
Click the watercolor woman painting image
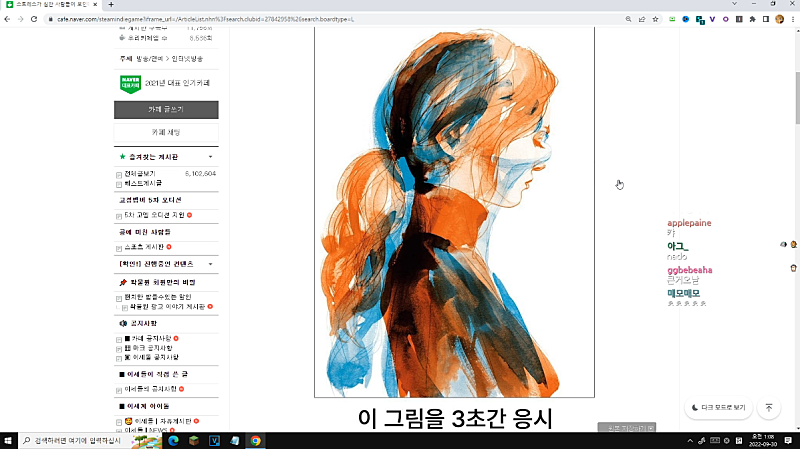click(454, 212)
